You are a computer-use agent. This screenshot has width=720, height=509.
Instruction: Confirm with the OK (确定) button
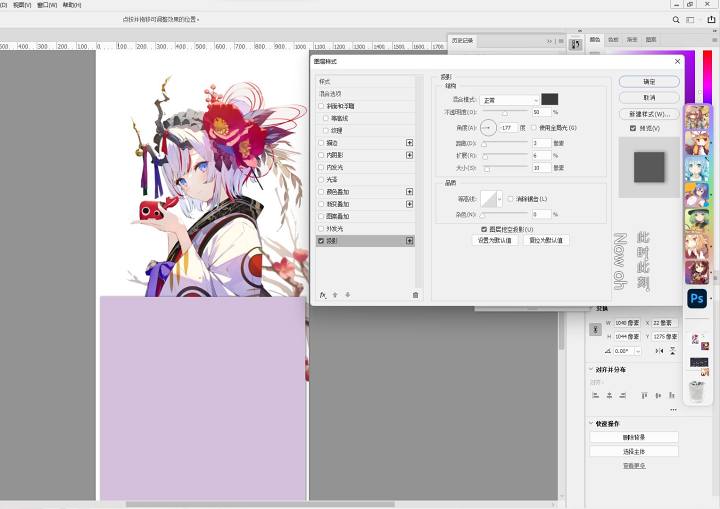point(649,81)
